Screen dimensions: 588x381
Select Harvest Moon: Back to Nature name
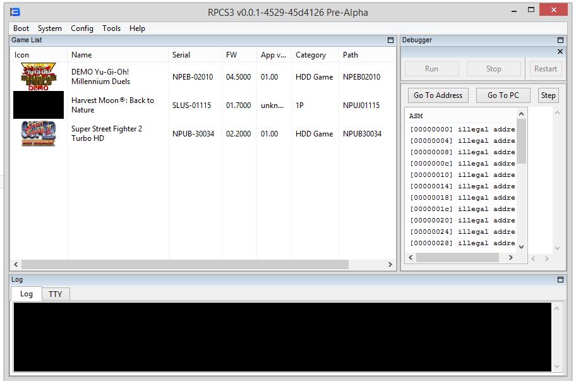pos(112,105)
